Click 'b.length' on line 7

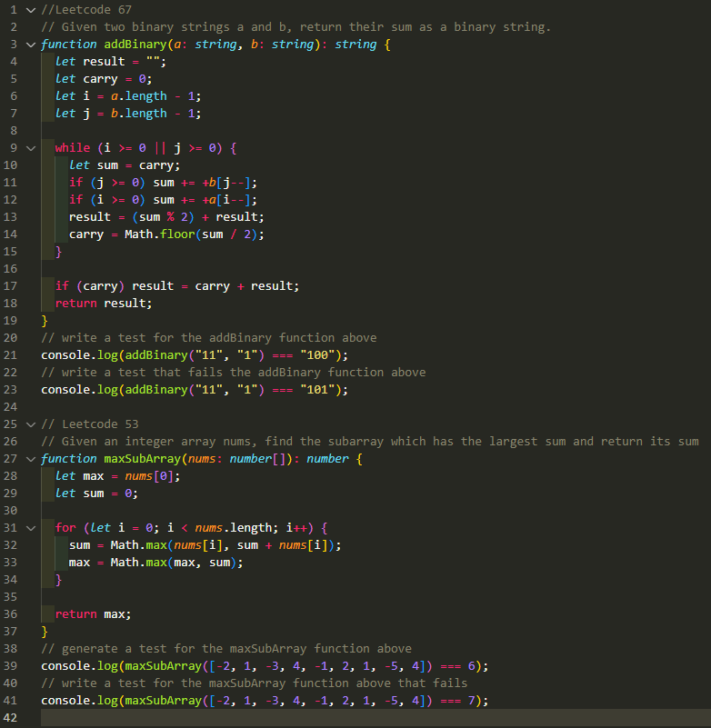point(139,114)
